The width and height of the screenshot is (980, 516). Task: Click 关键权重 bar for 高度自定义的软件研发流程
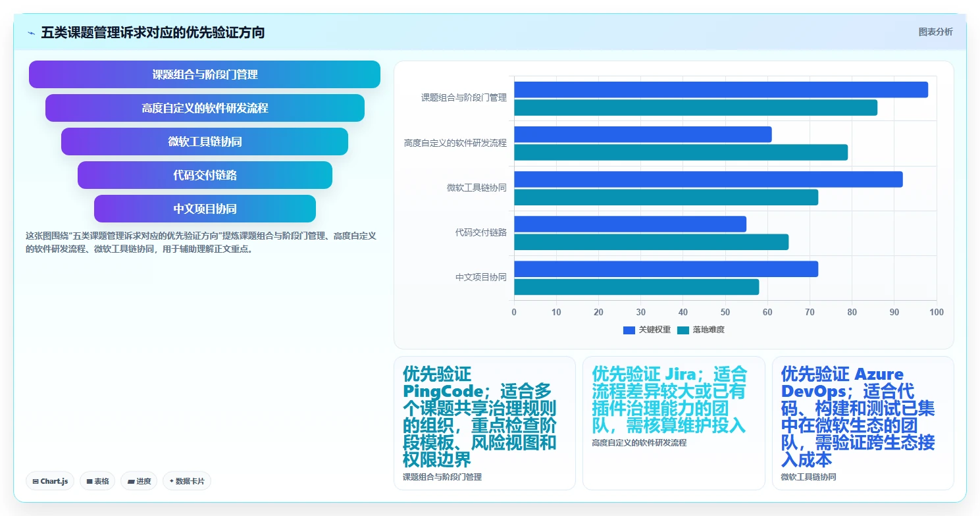point(643,134)
